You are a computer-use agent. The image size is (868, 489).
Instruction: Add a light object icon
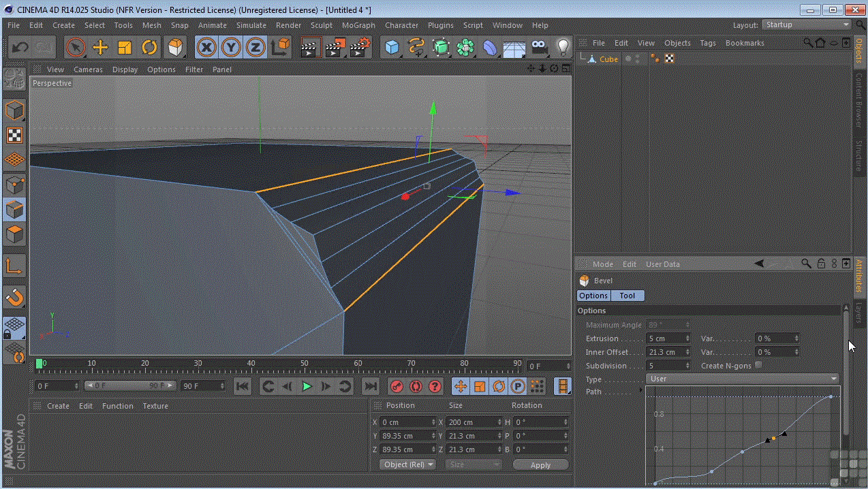coord(563,47)
